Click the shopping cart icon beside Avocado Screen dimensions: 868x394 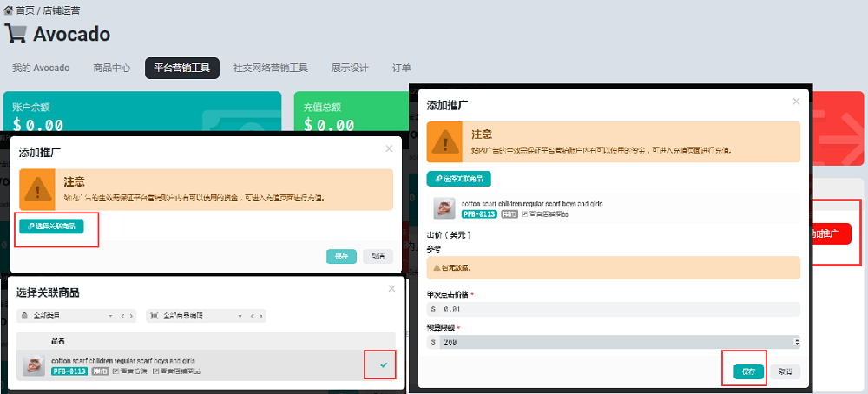coord(16,34)
